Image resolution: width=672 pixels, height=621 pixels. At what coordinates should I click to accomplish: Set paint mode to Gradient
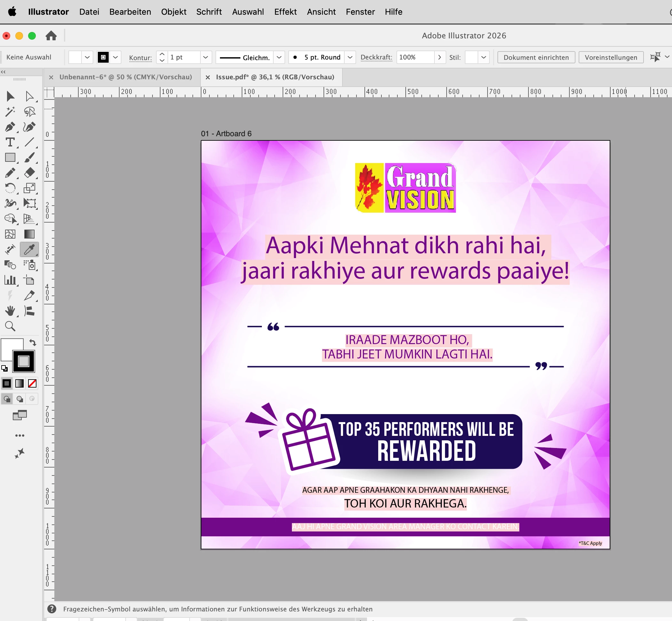(20, 383)
